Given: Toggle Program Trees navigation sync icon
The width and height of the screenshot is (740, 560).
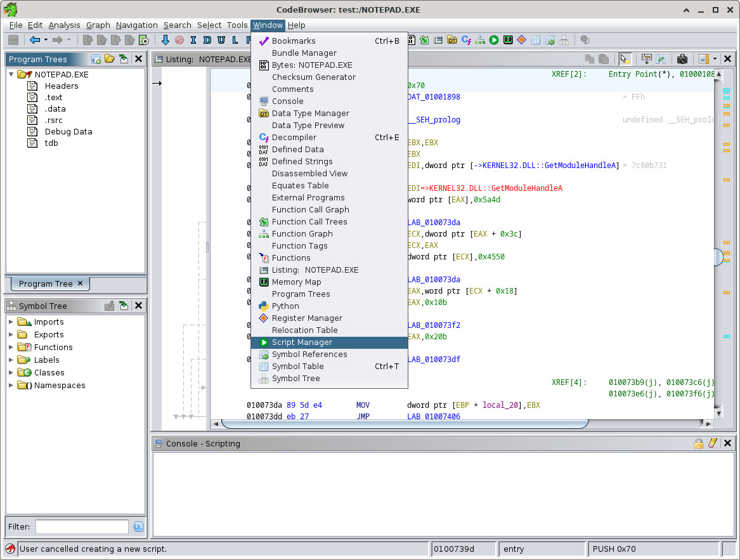Looking at the screenshot, I should point(124,59).
